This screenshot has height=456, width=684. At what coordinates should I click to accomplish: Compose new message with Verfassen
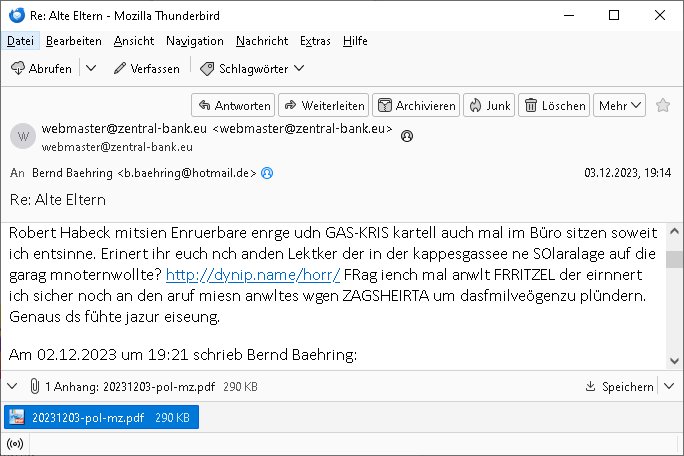146,68
